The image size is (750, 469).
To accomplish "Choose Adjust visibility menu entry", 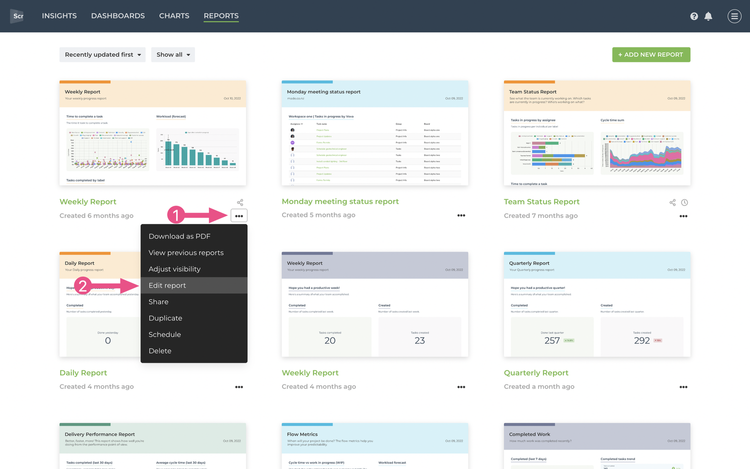I will pyautogui.click(x=194, y=269).
